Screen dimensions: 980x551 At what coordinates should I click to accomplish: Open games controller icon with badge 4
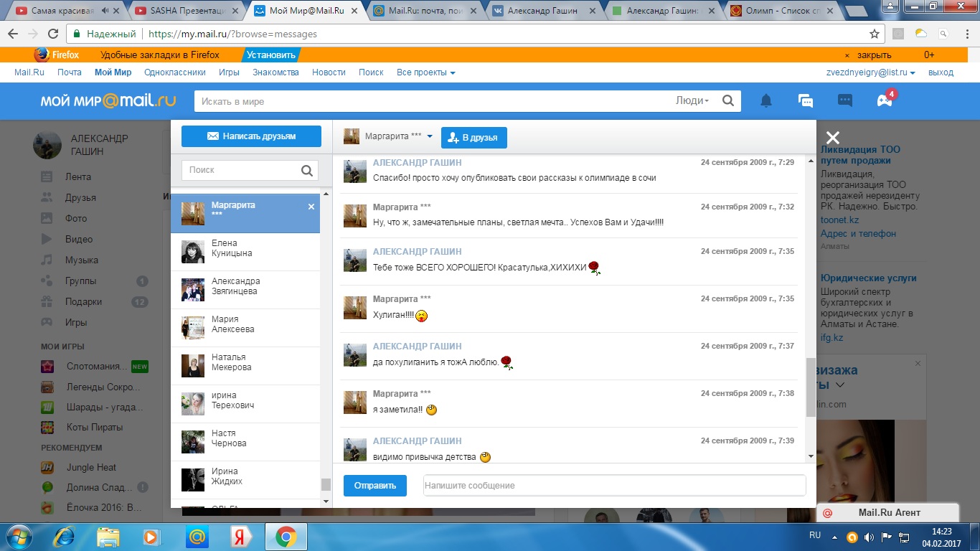point(885,100)
